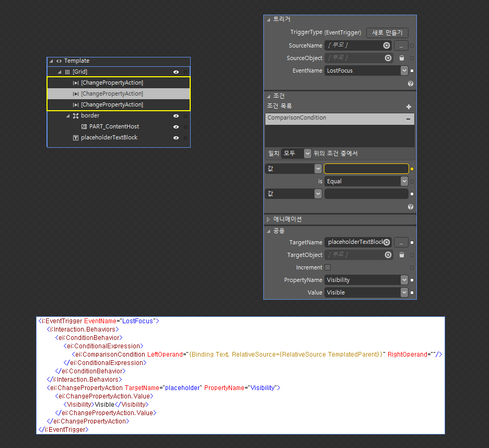Expand the 애니메이션 section

(268, 219)
